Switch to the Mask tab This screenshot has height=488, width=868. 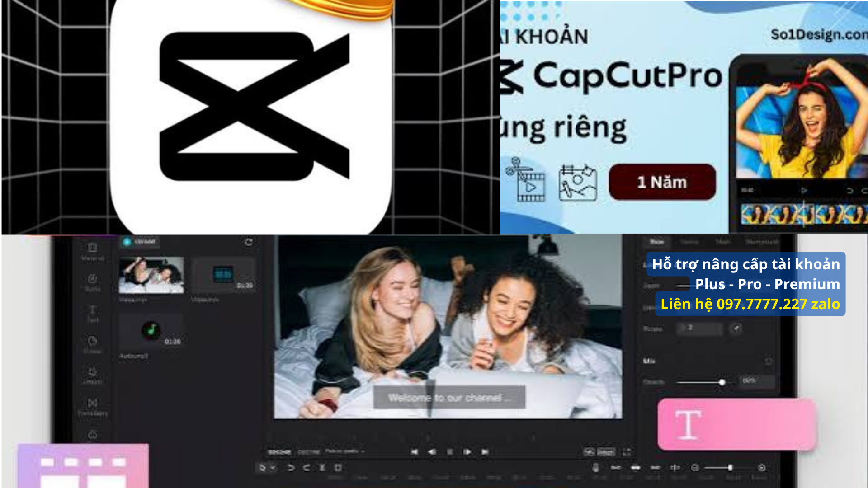723,242
